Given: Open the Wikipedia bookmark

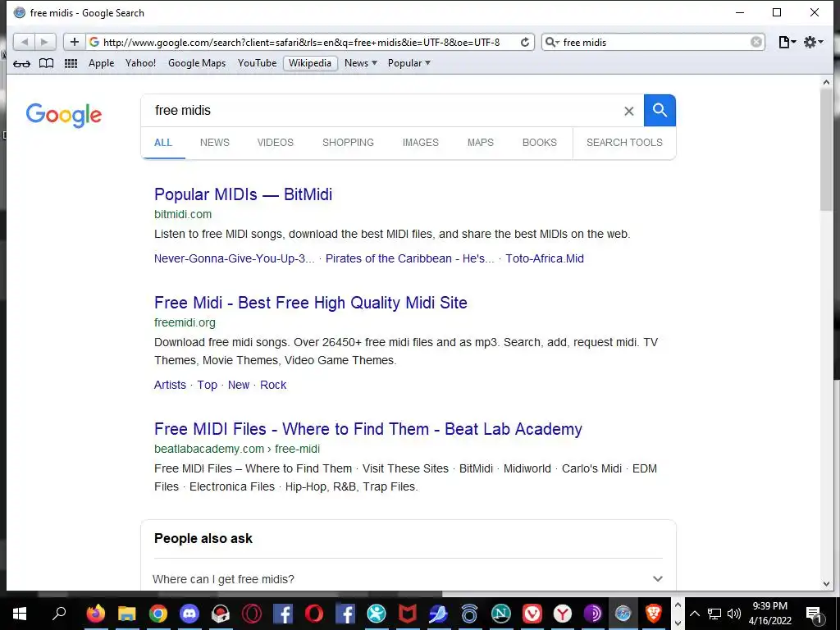Looking at the screenshot, I should 310,63.
